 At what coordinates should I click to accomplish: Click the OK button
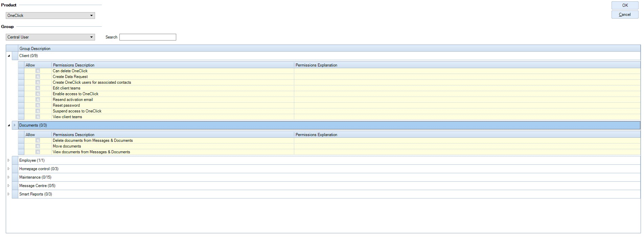pyautogui.click(x=625, y=5)
